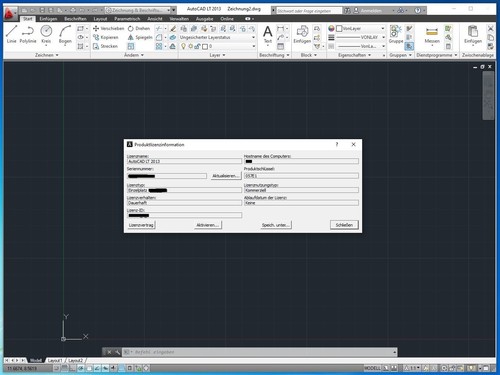The height and width of the screenshot is (375, 500).
Task: Click the dialog help question mark
Action: coord(337,144)
